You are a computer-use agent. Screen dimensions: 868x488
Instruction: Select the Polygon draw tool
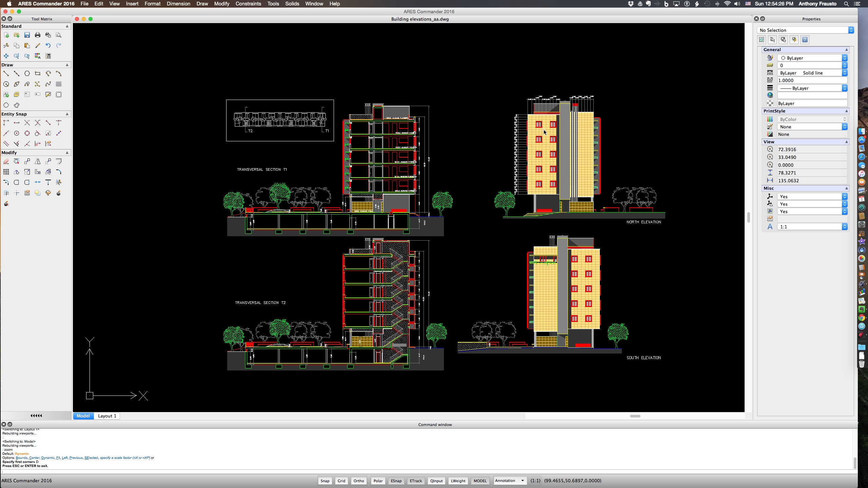click(x=27, y=74)
